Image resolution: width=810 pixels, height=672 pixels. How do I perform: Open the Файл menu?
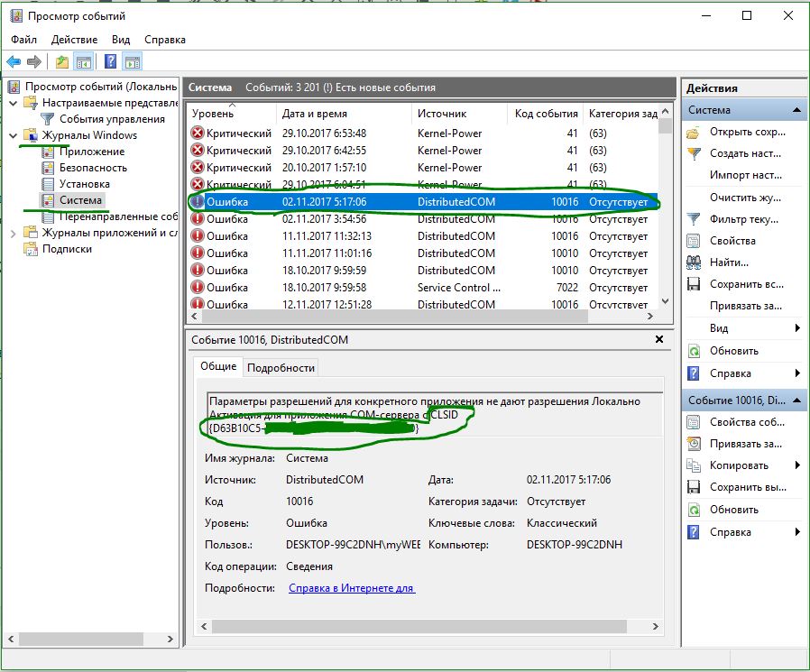23,40
